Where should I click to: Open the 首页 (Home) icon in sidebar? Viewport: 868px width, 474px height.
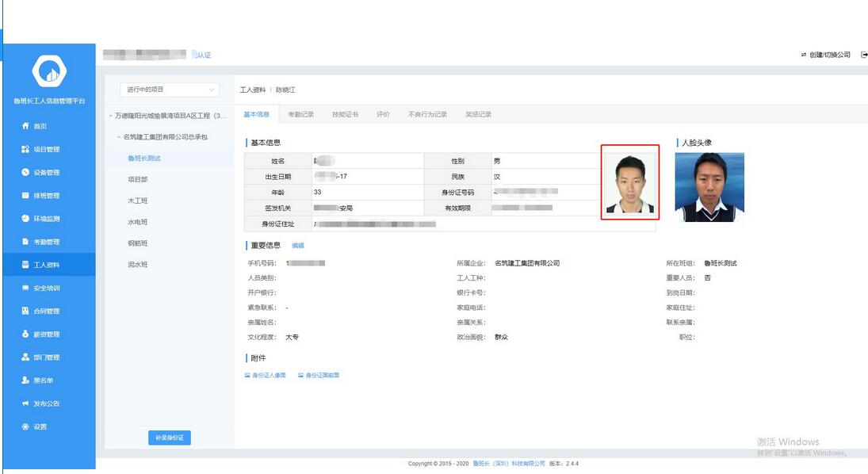pos(26,126)
